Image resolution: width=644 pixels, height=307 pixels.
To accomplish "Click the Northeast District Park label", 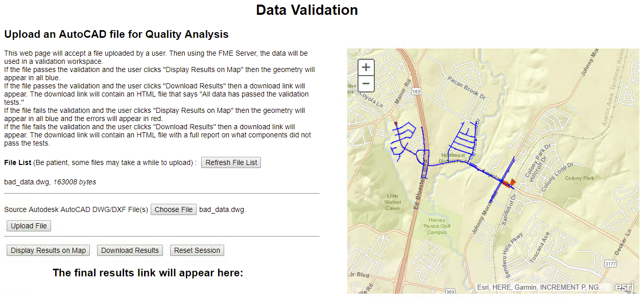I will click(454, 158).
